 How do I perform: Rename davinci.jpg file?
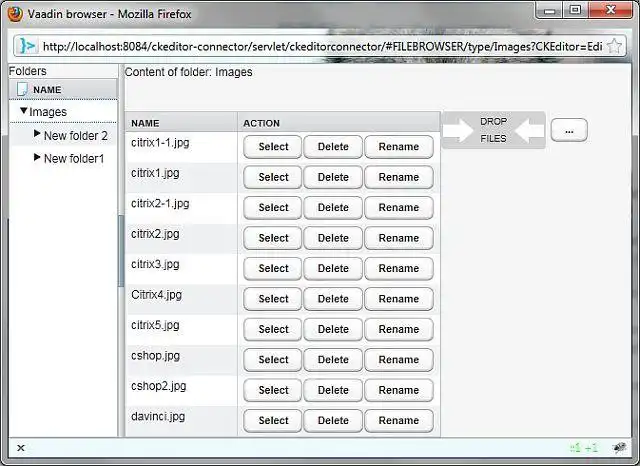(x=399, y=420)
